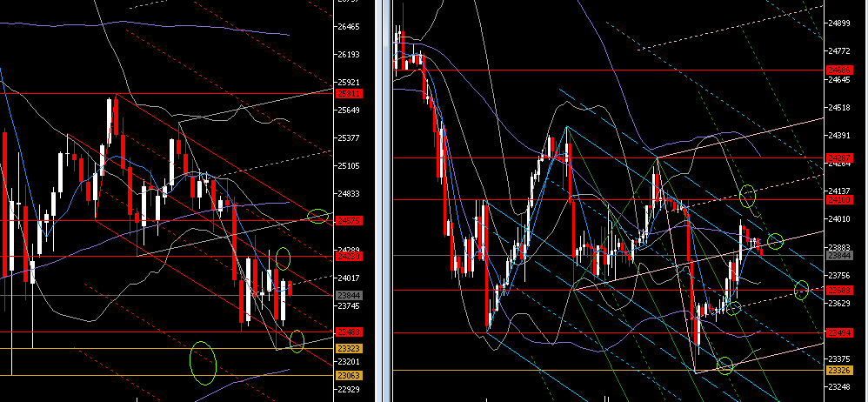Click the 24899 axis value, right chart

pos(839,23)
